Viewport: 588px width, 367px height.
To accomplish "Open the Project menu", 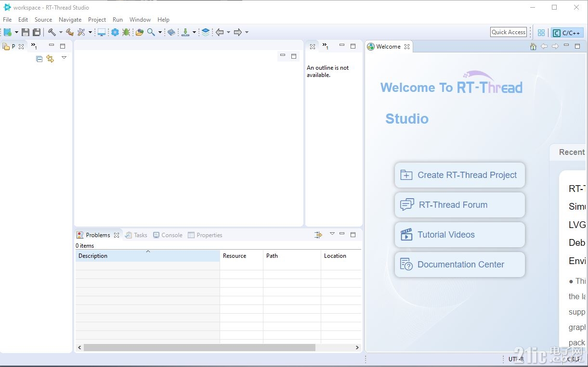I will 97,20.
